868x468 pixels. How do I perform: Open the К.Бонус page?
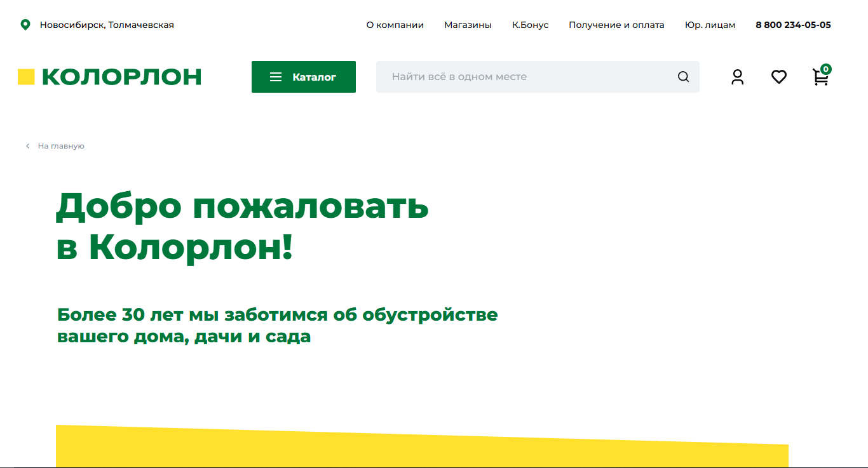point(530,25)
